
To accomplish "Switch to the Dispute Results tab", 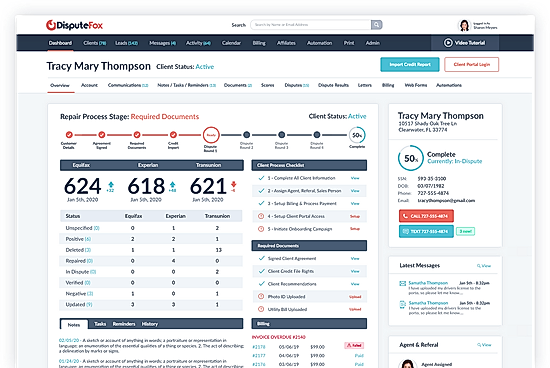I will coord(333,85).
